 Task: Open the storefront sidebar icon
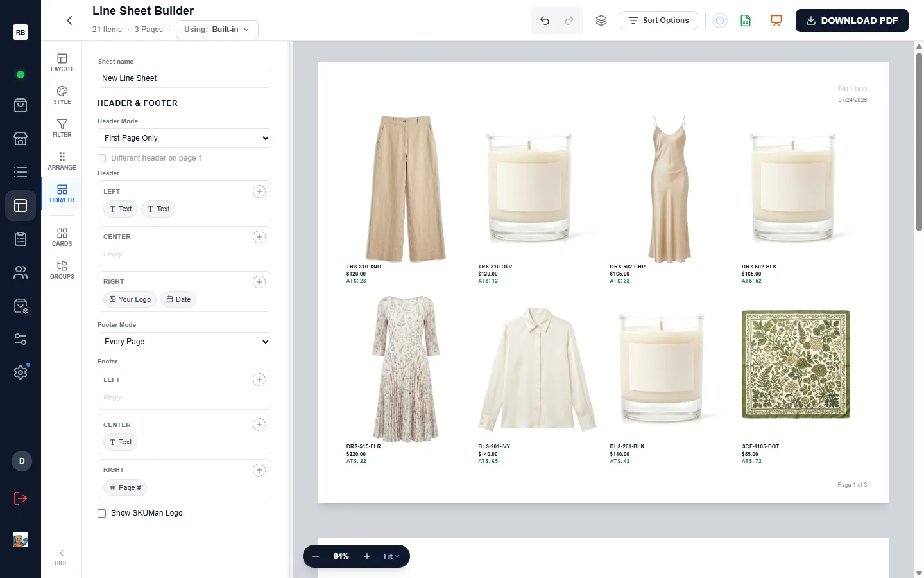click(21, 138)
